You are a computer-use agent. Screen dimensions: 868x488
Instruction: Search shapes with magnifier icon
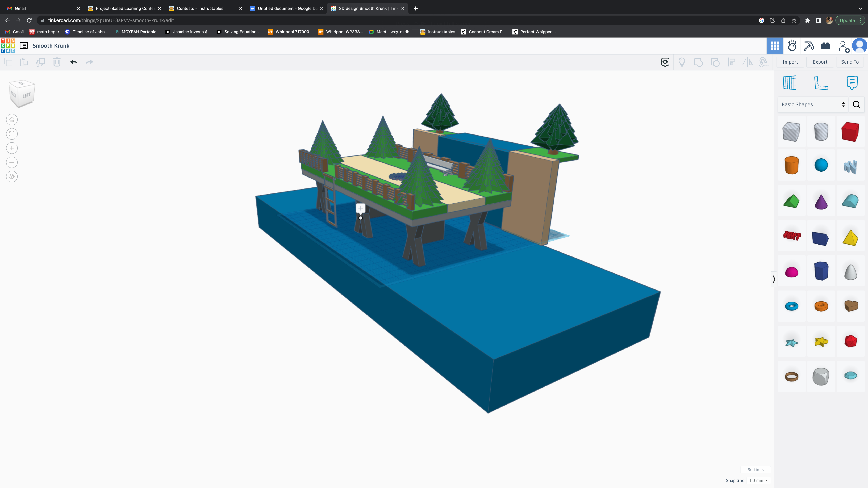click(857, 105)
